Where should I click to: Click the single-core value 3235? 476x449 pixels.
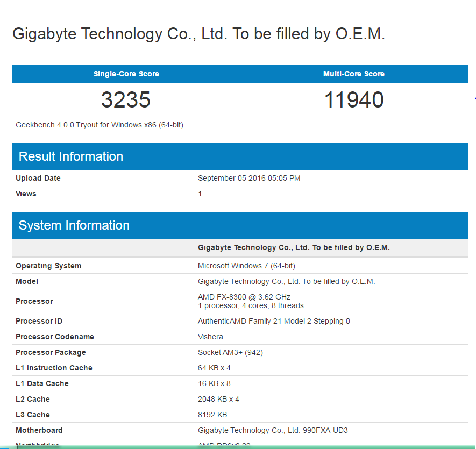coord(126,99)
